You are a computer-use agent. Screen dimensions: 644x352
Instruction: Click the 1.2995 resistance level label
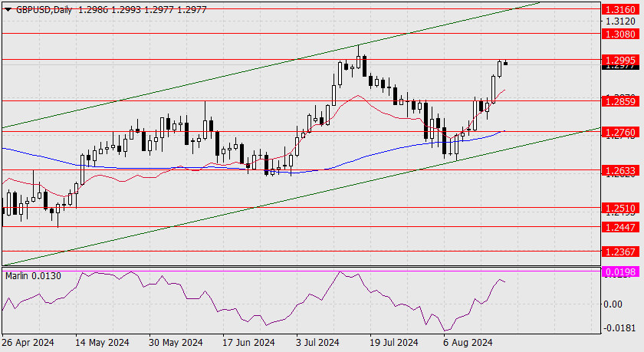(x=620, y=60)
